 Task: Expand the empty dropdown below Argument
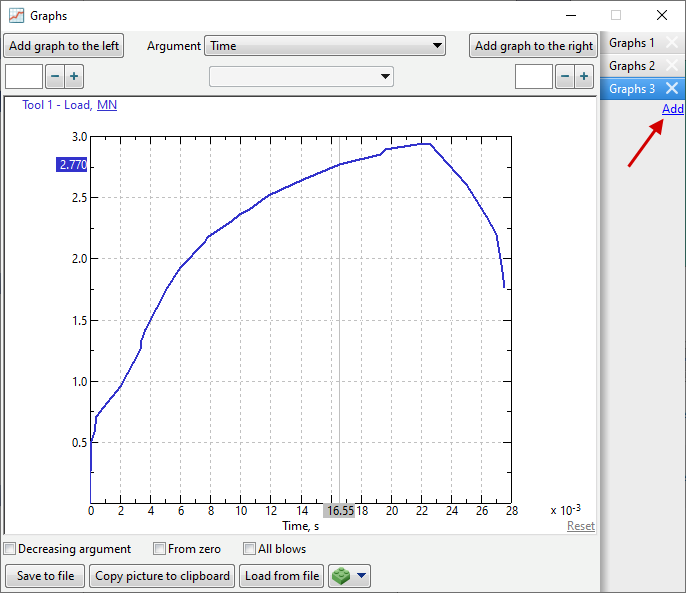pyautogui.click(x=301, y=77)
